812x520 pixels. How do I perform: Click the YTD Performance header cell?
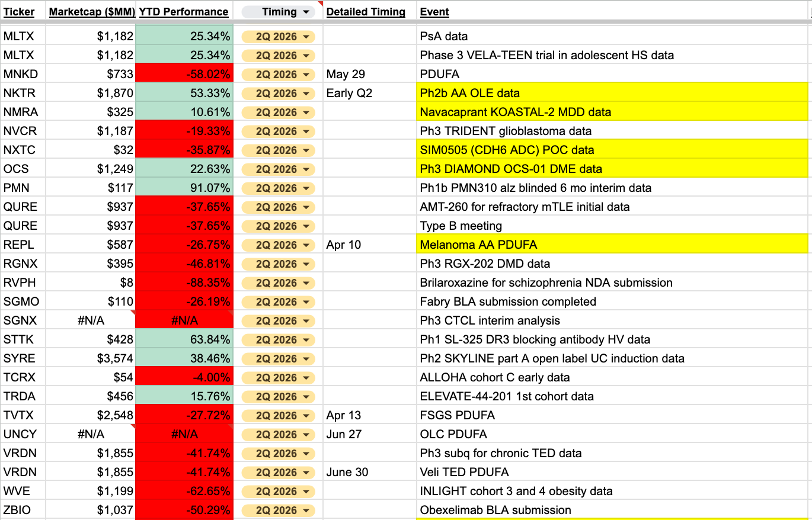pyautogui.click(x=184, y=12)
